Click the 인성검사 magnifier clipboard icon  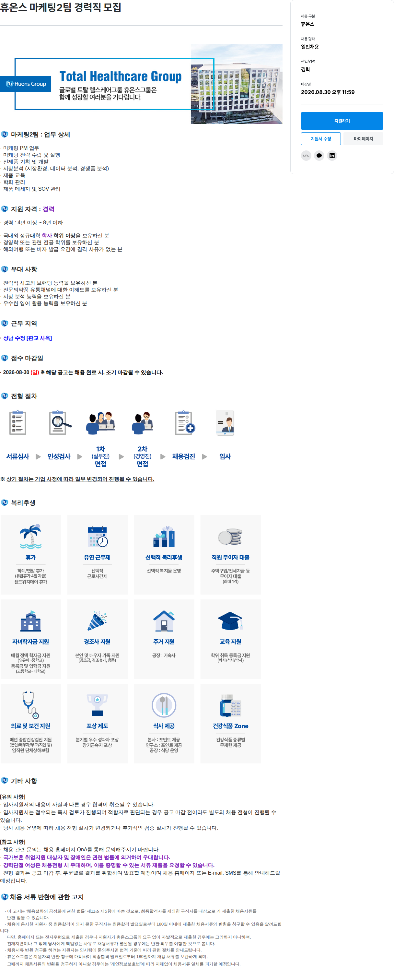coord(59,422)
